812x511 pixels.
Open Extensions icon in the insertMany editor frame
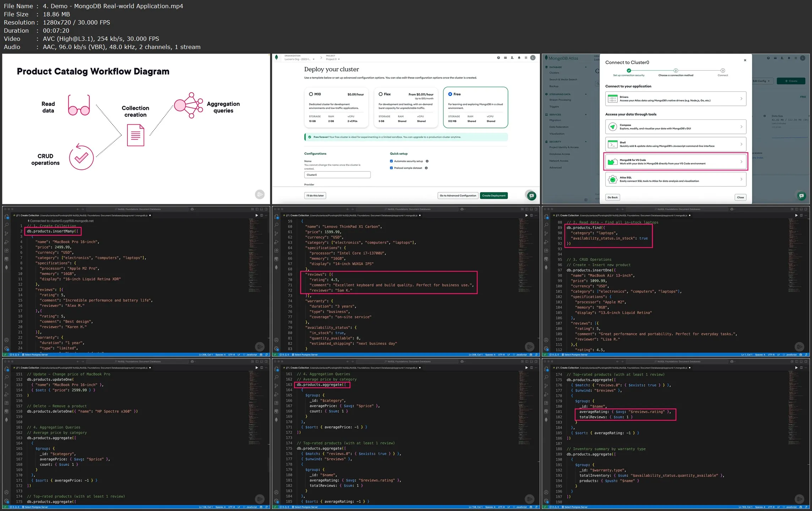(x=6, y=250)
